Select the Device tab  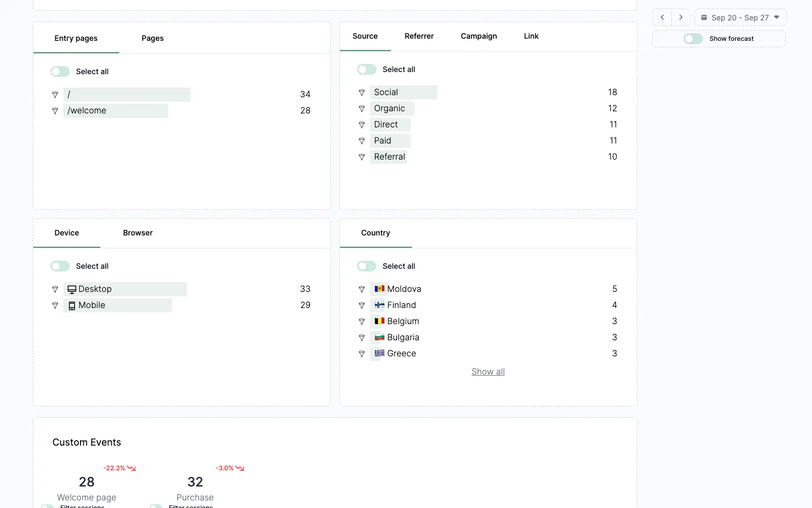tap(67, 233)
